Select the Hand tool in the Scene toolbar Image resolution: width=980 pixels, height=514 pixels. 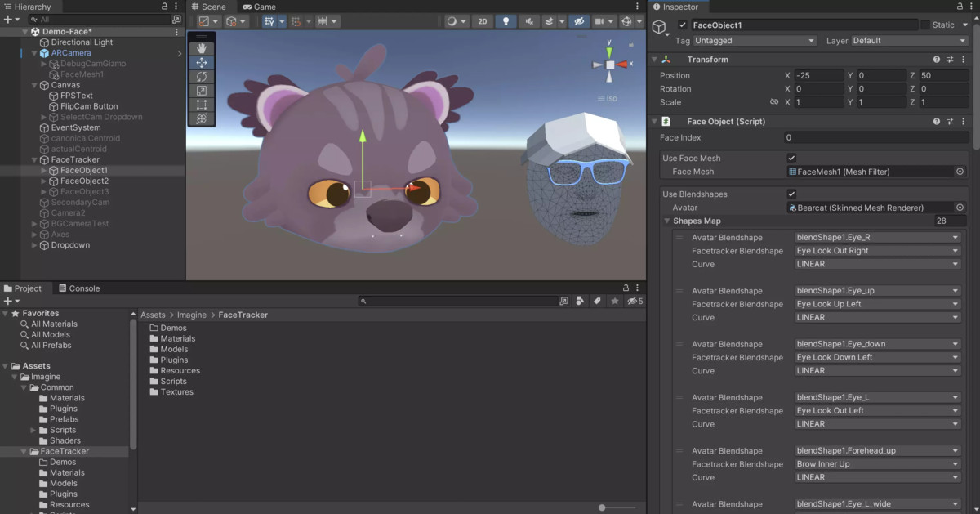[202, 47]
